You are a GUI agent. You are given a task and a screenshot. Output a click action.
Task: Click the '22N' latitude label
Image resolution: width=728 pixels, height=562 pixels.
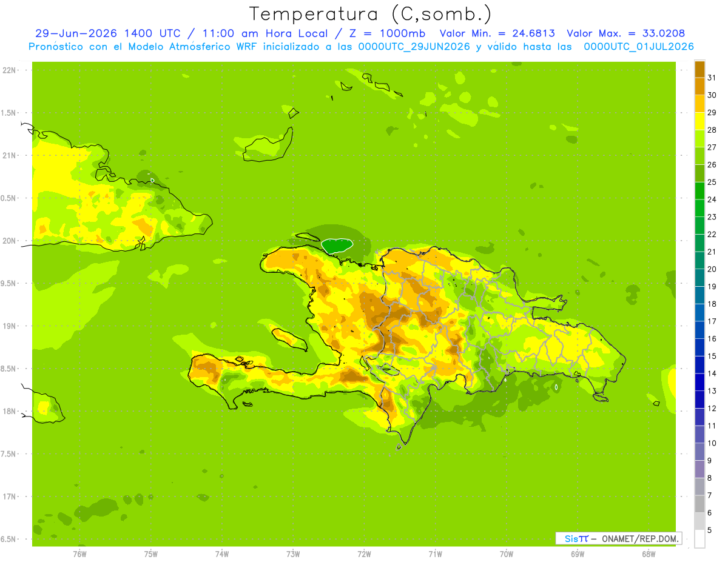10,70
